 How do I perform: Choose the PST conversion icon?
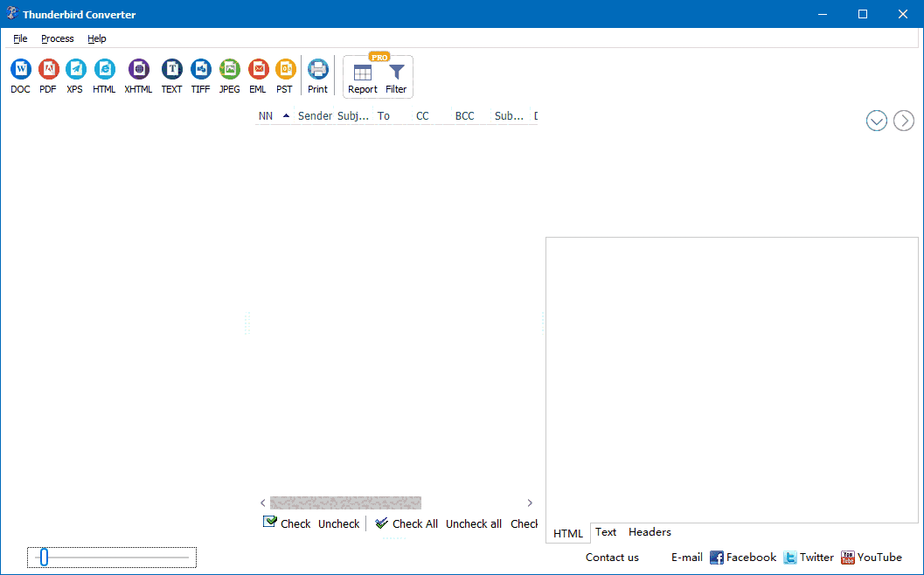point(285,74)
